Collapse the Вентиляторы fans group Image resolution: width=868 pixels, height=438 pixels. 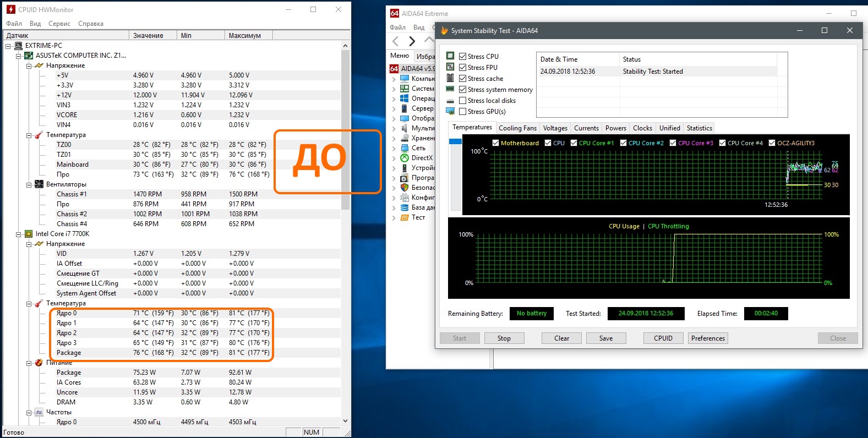click(29, 184)
